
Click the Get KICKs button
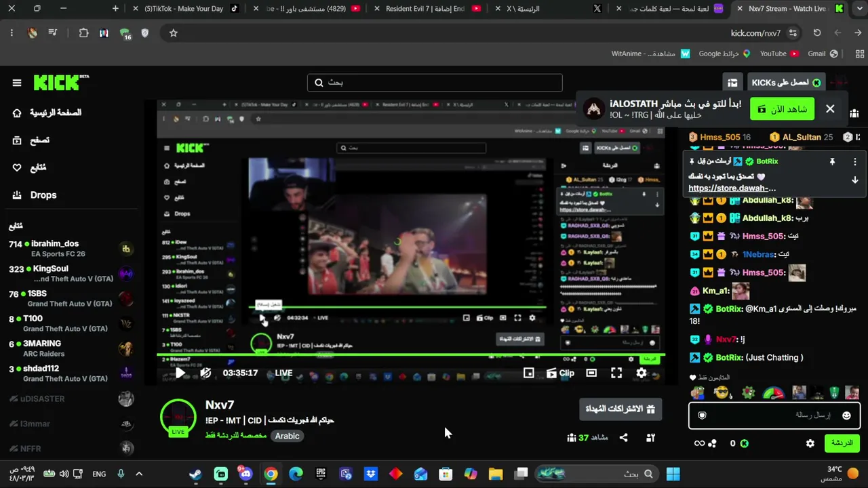coord(785,83)
